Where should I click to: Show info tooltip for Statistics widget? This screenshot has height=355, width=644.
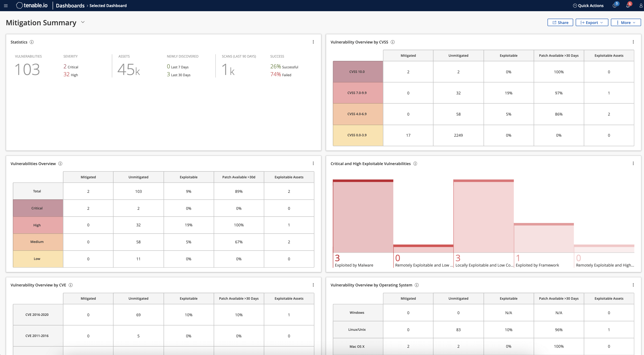pyautogui.click(x=32, y=42)
